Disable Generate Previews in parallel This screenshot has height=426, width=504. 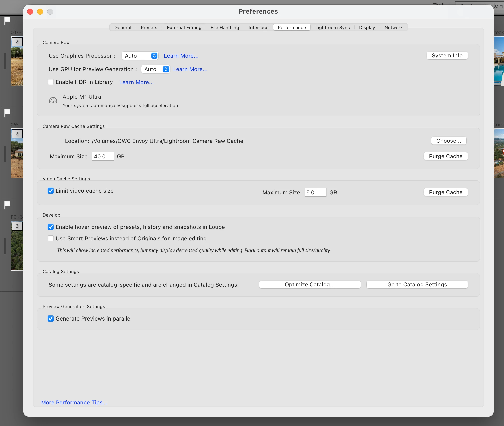coord(51,319)
